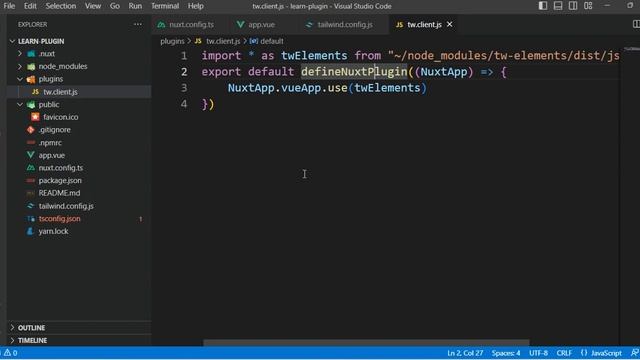Split editor right icon
This screenshot has height=360, width=640.
(636, 24)
